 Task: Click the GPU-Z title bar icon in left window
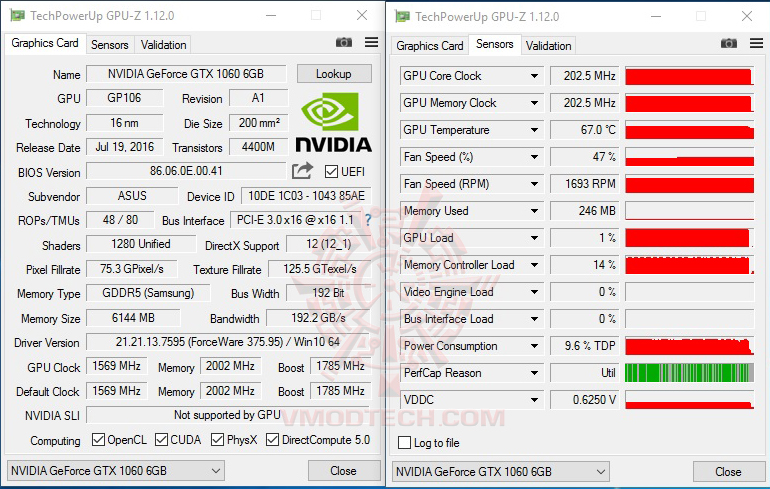pos(18,16)
